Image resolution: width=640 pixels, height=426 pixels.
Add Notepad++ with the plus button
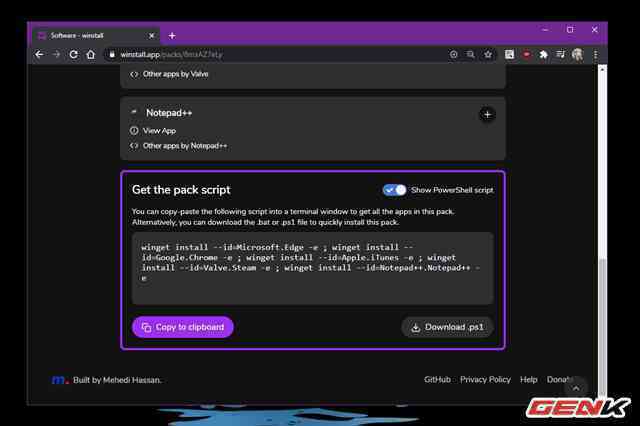[487, 115]
